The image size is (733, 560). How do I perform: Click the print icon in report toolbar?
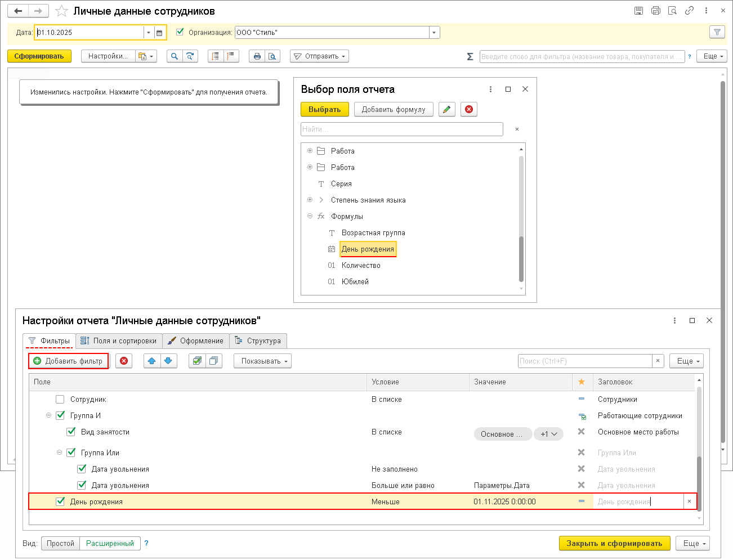click(x=257, y=56)
